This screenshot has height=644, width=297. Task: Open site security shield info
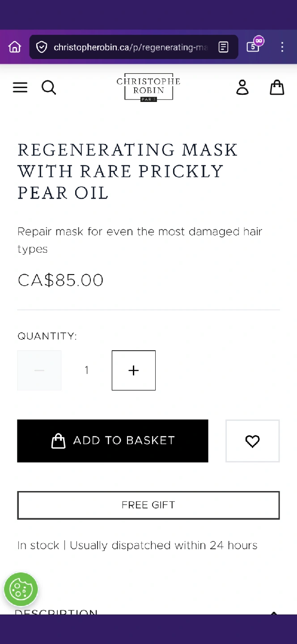[42, 47]
